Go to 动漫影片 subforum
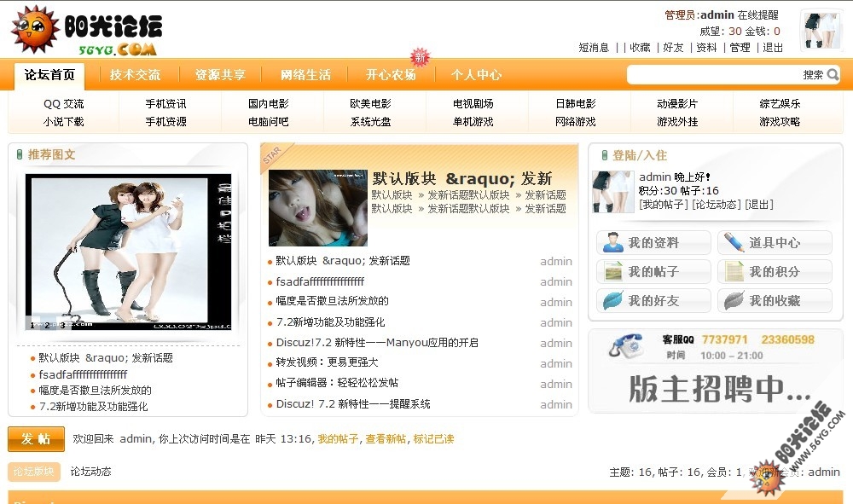Viewport: 853px width, 504px height. coord(677,104)
